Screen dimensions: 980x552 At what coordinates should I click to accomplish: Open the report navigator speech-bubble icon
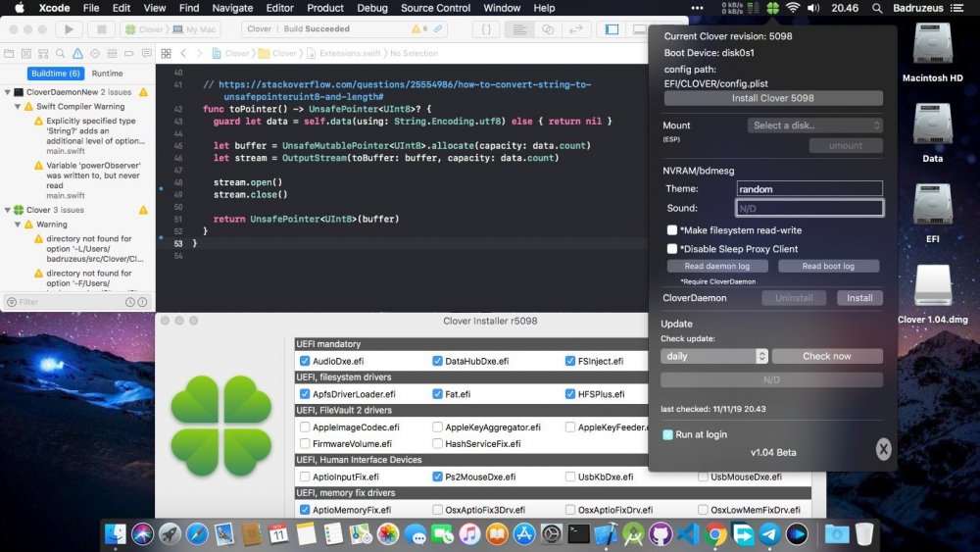pos(146,54)
